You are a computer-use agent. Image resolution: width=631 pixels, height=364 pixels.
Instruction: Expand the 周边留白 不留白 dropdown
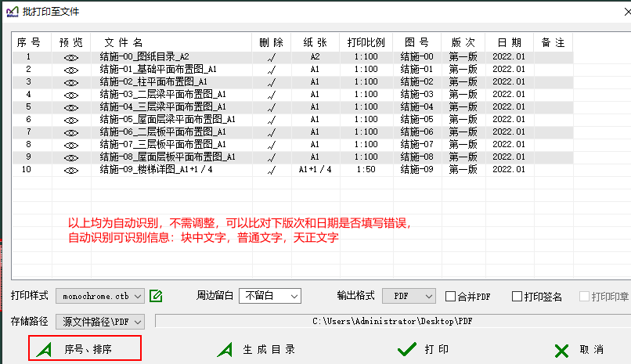[269, 296]
